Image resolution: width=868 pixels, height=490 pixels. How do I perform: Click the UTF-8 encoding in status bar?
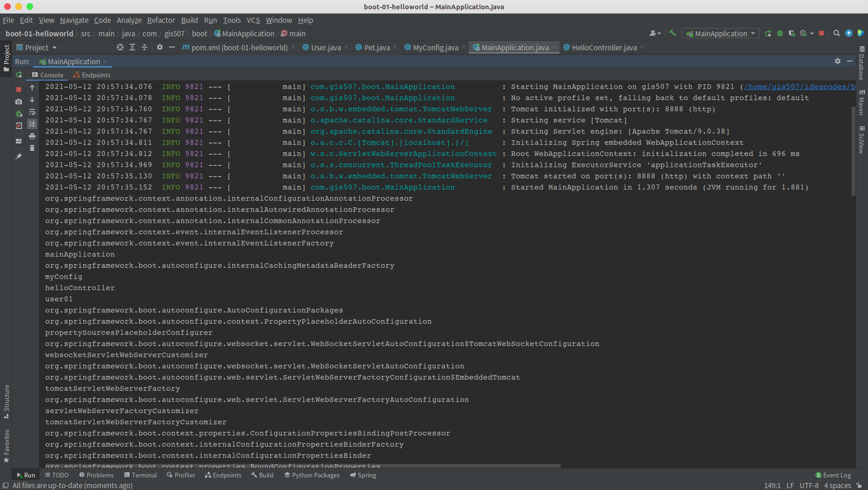809,485
